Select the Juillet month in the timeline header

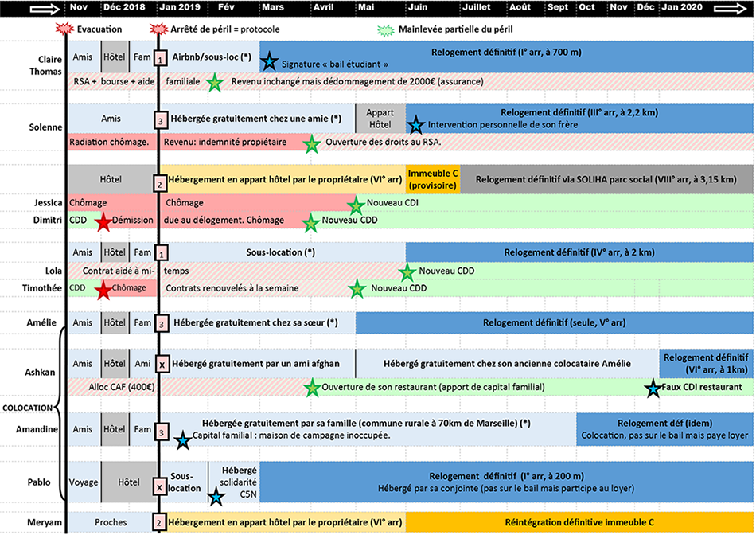point(476,8)
